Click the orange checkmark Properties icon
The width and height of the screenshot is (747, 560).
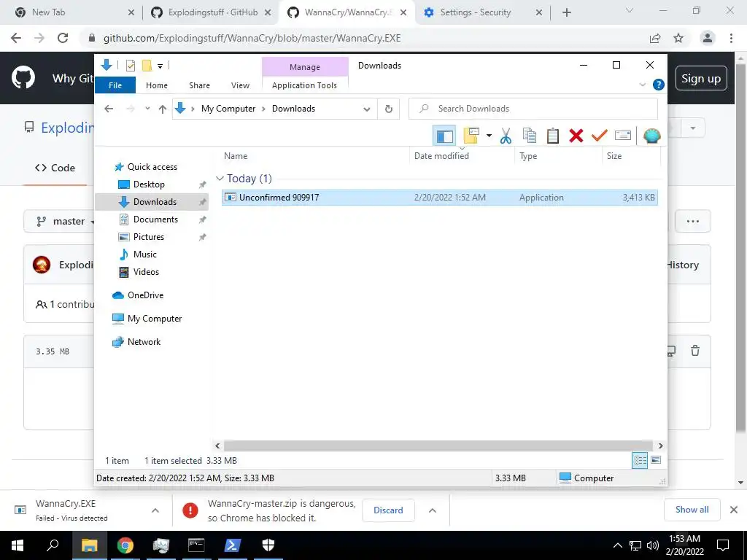click(x=600, y=136)
